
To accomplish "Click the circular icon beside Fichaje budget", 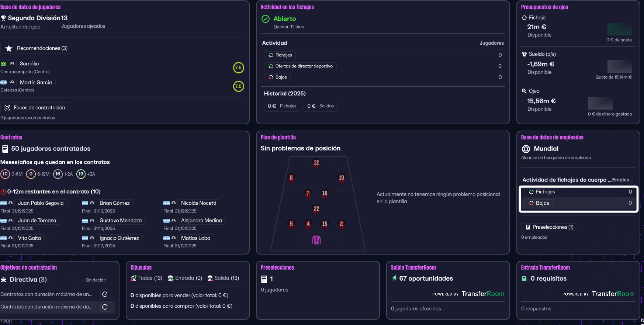I will tap(524, 18).
